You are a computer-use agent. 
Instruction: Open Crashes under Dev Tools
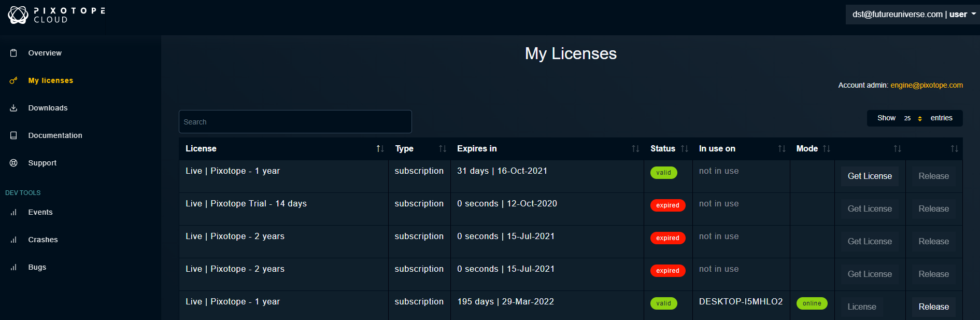point(43,240)
